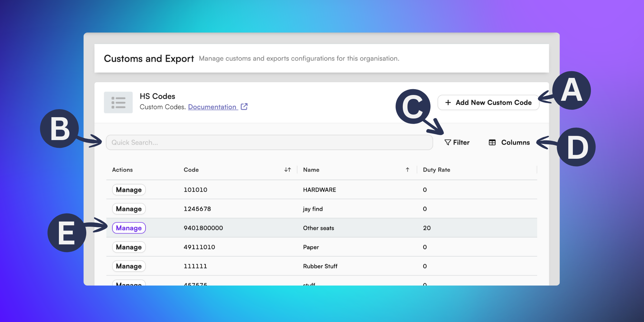Screen dimensions: 644x322
Task: Manage the 49111010 Paper code
Action: click(x=129, y=247)
